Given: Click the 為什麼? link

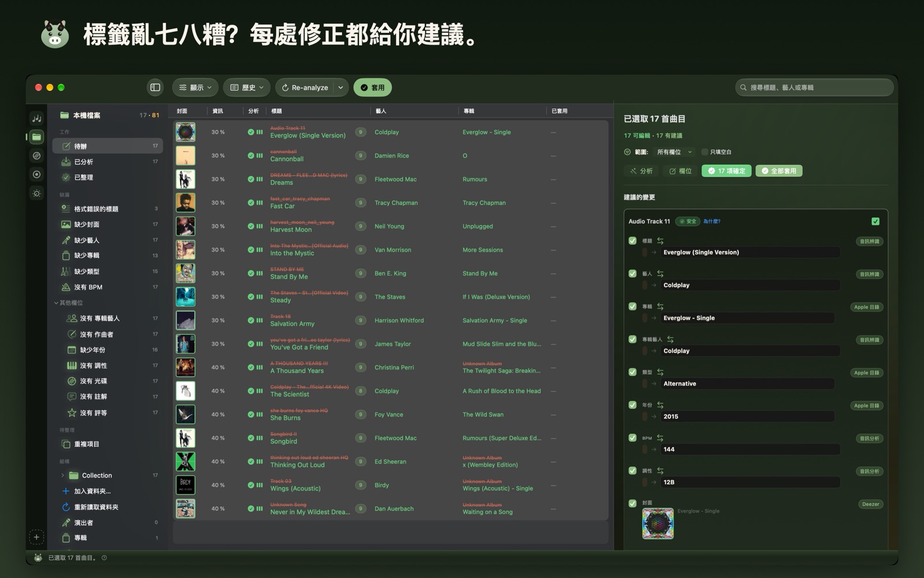Looking at the screenshot, I should (x=711, y=221).
